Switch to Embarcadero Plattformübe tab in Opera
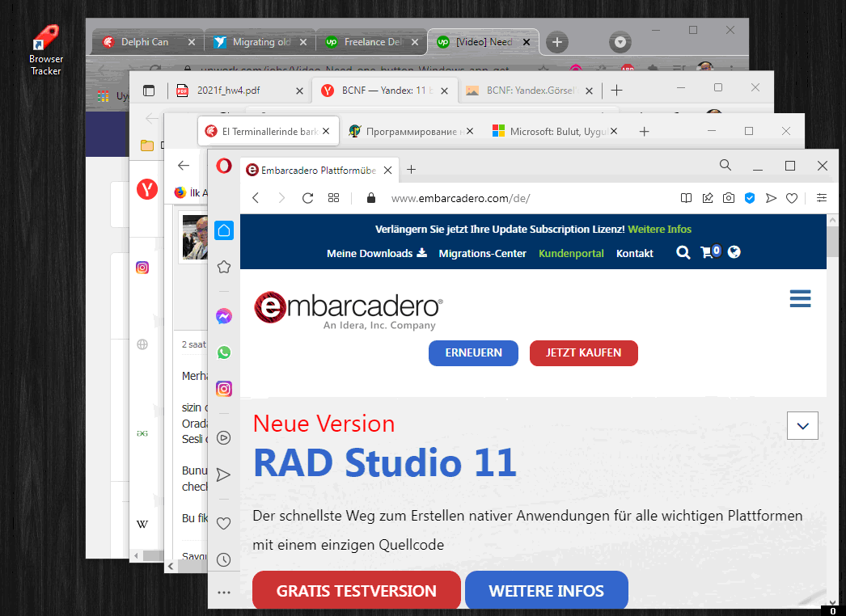This screenshot has width=846, height=616. tap(319, 171)
